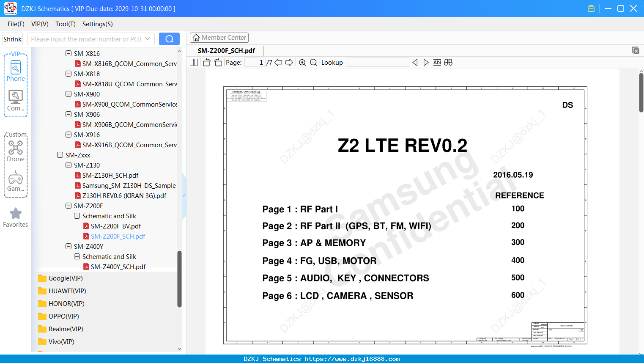Collapse the SM-Zxxx tree node

pyautogui.click(x=60, y=155)
